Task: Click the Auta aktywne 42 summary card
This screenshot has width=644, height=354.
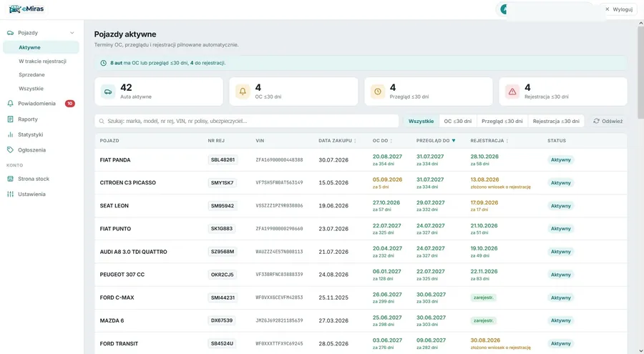Action: click(159, 92)
